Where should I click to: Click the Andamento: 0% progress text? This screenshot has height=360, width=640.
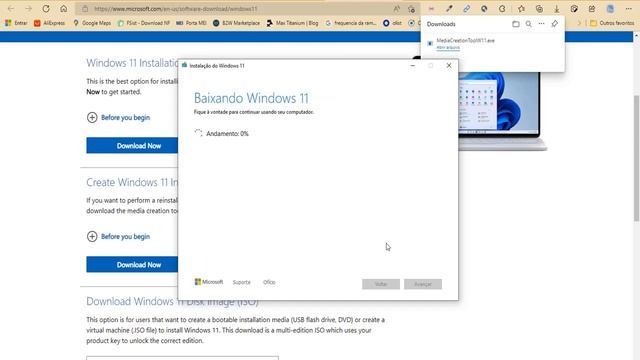227,134
